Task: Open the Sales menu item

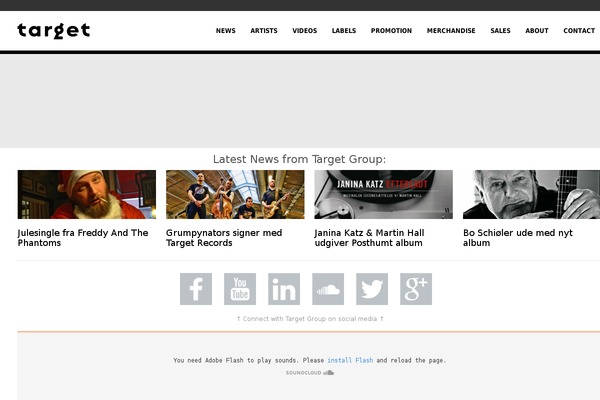Action: [501, 31]
